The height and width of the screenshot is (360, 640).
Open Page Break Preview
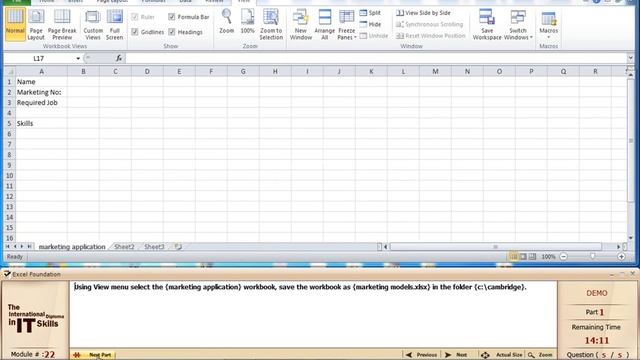62,24
